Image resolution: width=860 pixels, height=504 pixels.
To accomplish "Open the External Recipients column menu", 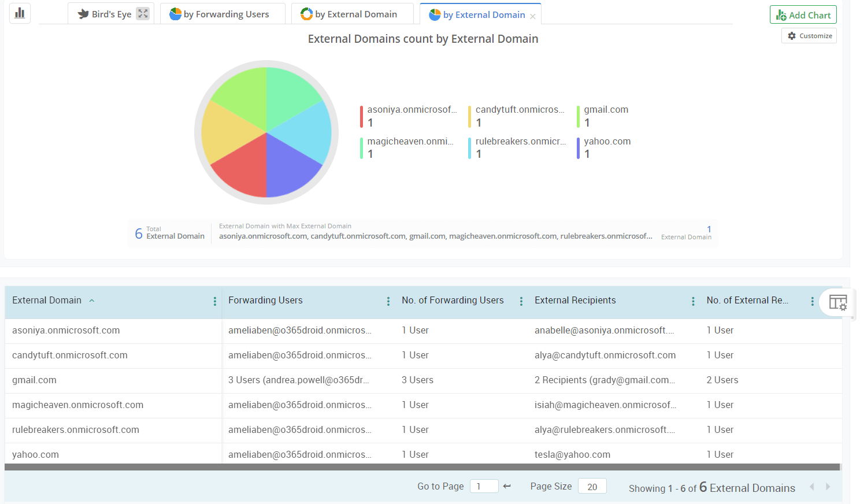I will [693, 301].
